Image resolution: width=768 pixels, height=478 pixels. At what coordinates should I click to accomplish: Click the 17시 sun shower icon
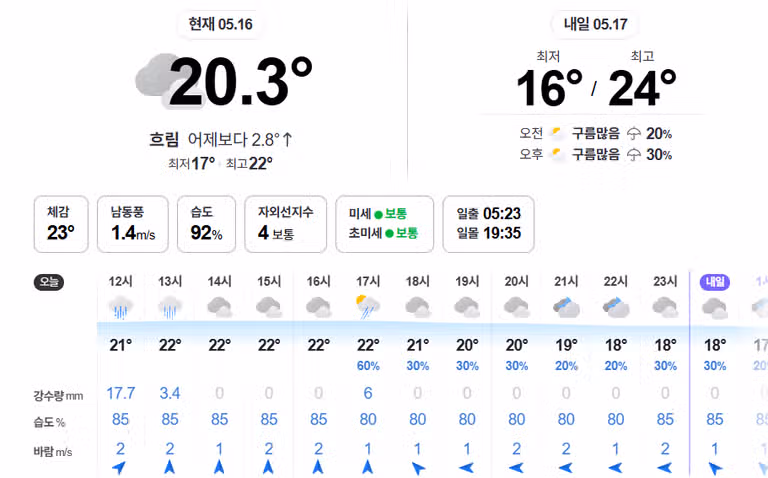[x=368, y=307]
